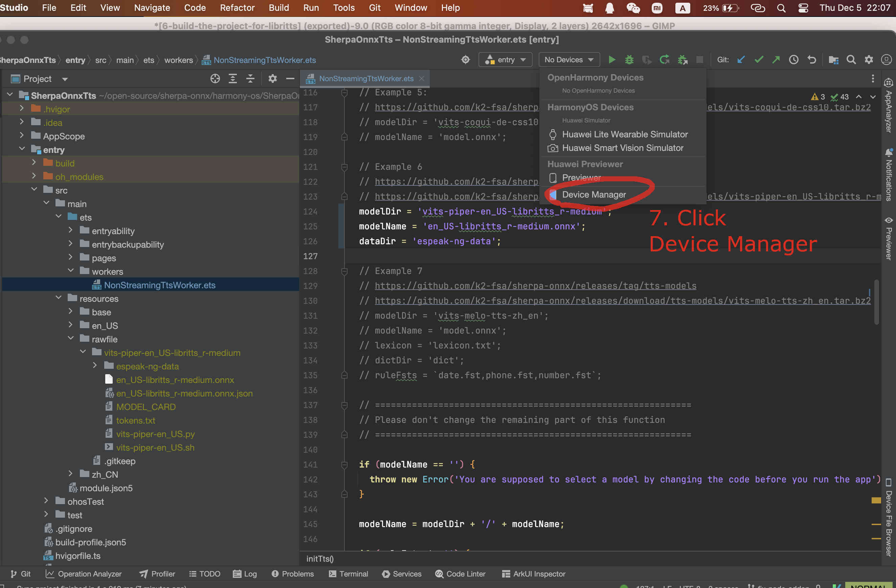
Task: Open the Tools menu
Action: 344,7
